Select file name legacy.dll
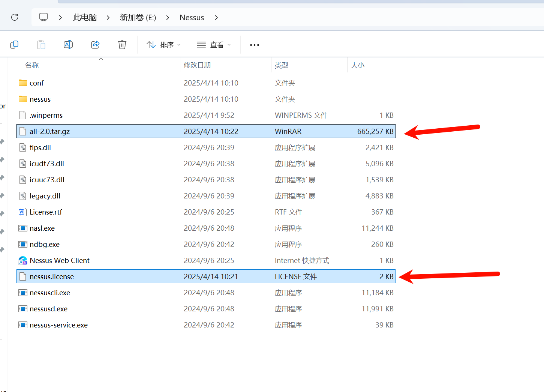This screenshot has width=544, height=392. click(x=45, y=196)
